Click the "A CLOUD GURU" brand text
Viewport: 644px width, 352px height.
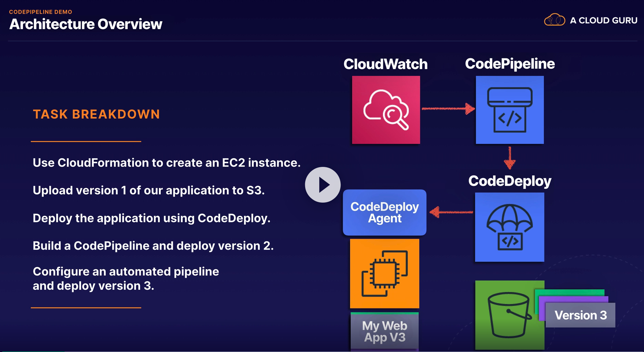[604, 21]
